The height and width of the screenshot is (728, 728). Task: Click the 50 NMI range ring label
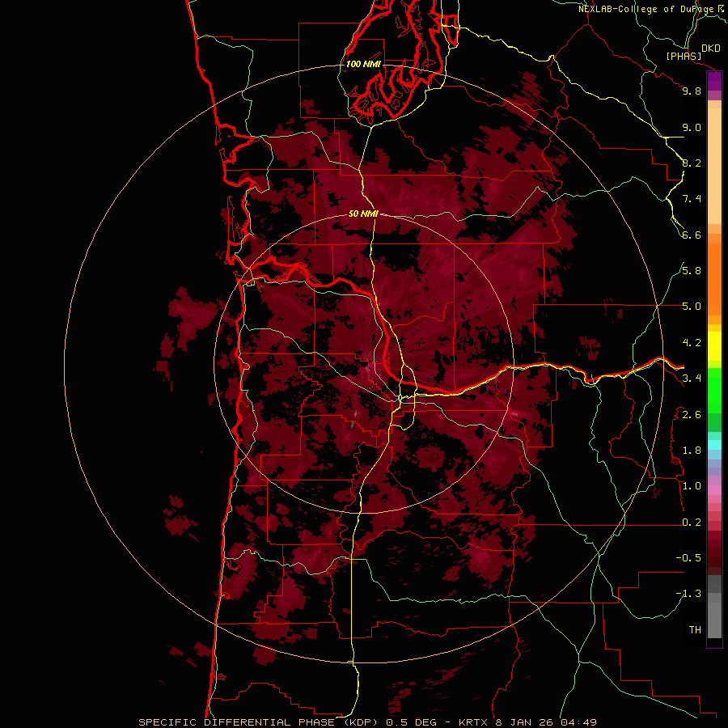click(363, 214)
